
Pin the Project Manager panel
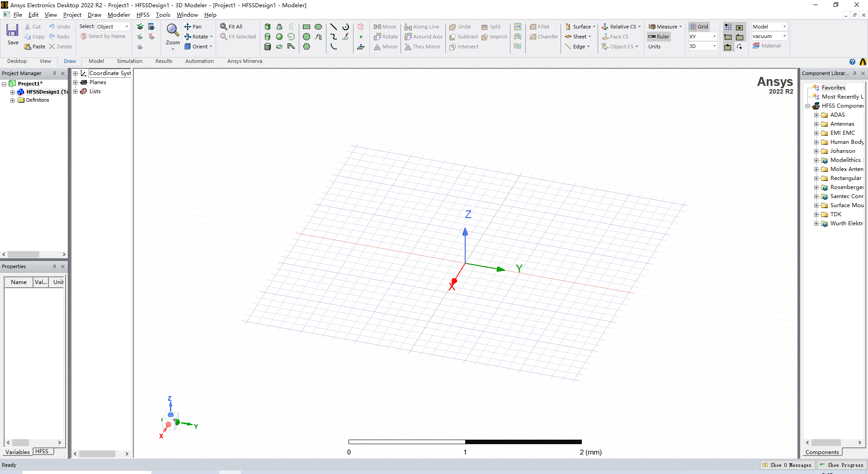[54, 73]
